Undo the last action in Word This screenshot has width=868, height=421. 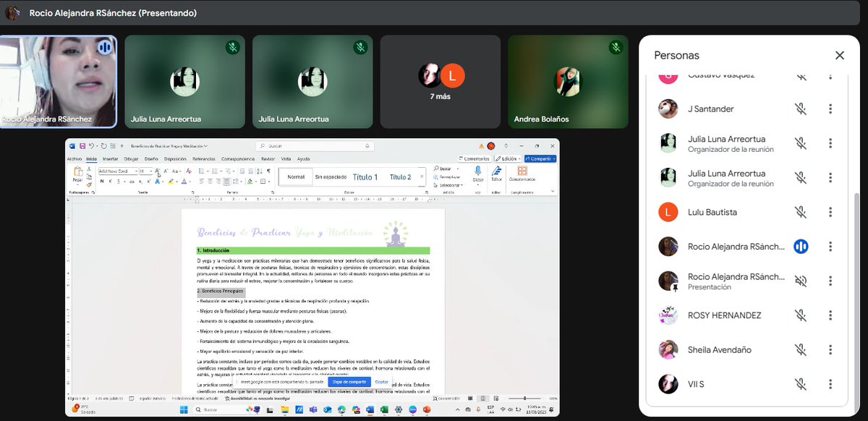pyautogui.click(x=91, y=146)
